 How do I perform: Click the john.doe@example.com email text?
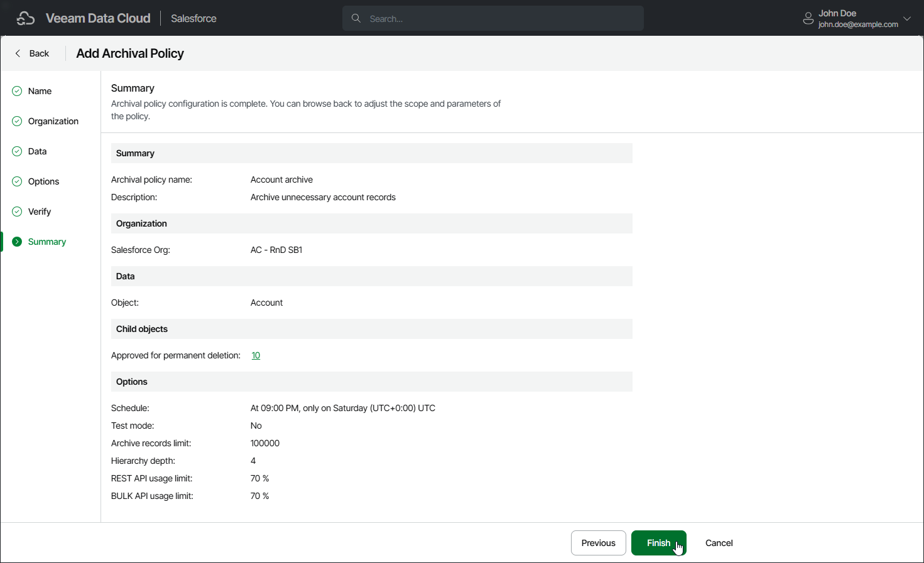click(x=858, y=24)
